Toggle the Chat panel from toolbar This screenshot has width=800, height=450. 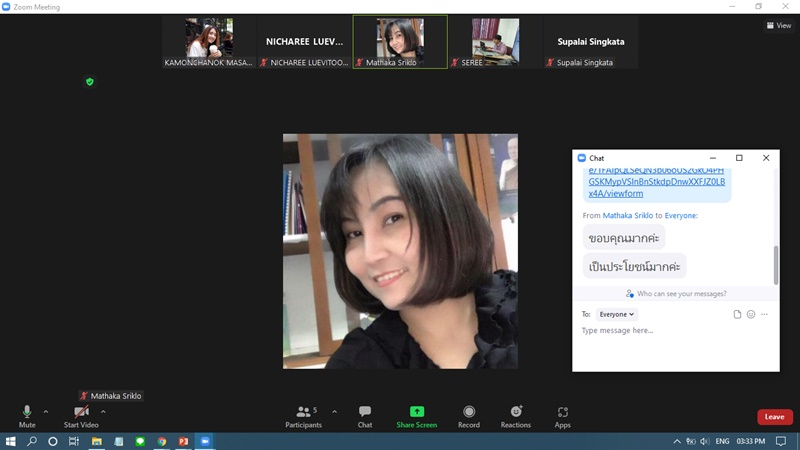[365, 412]
